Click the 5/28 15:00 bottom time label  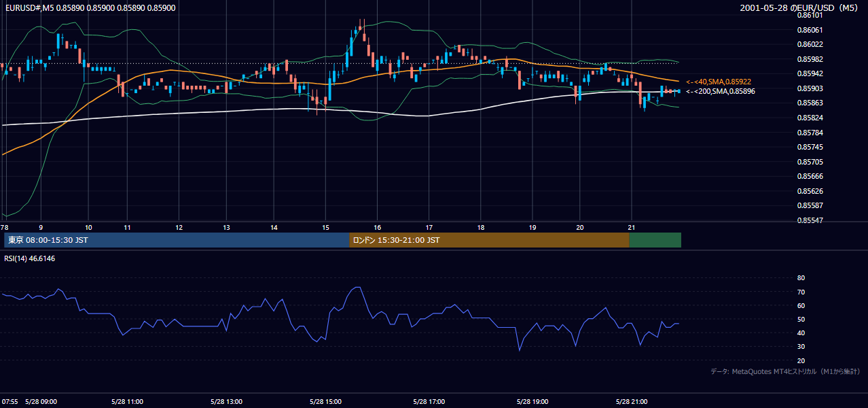pyautogui.click(x=326, y=402)
